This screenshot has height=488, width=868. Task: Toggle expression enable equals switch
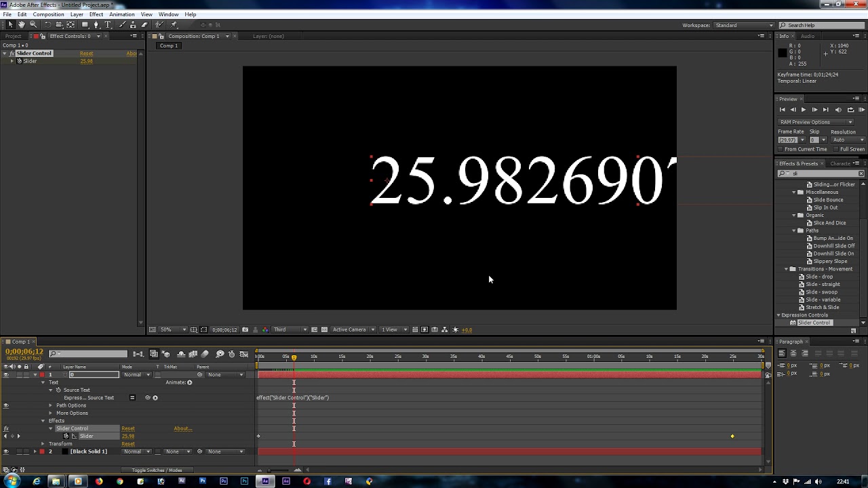(132, 398)
